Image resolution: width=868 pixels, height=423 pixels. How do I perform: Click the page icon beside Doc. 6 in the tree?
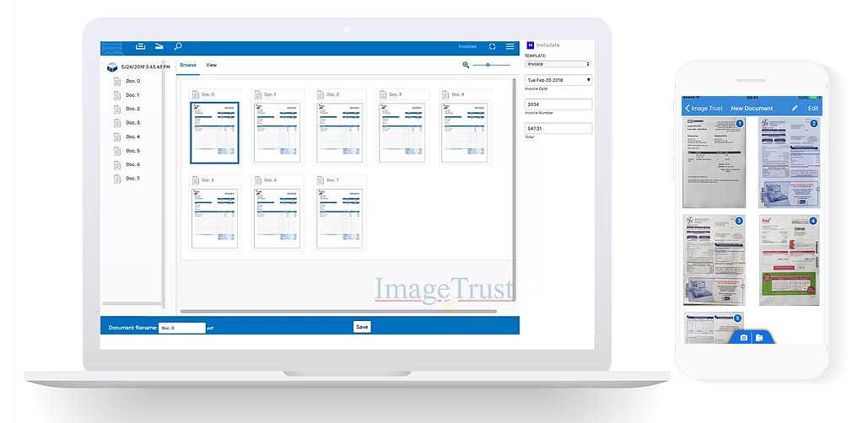pyautogui.click(x=116, y=165)
